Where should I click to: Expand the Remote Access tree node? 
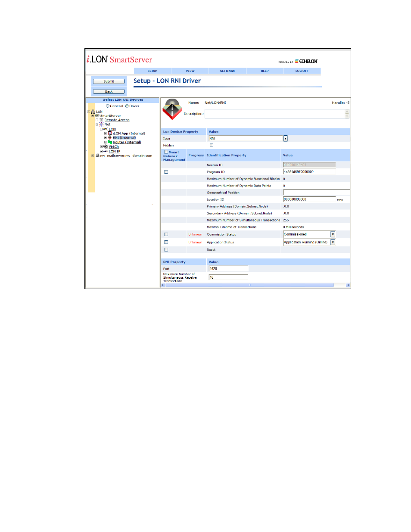click(x=97, y=120)
